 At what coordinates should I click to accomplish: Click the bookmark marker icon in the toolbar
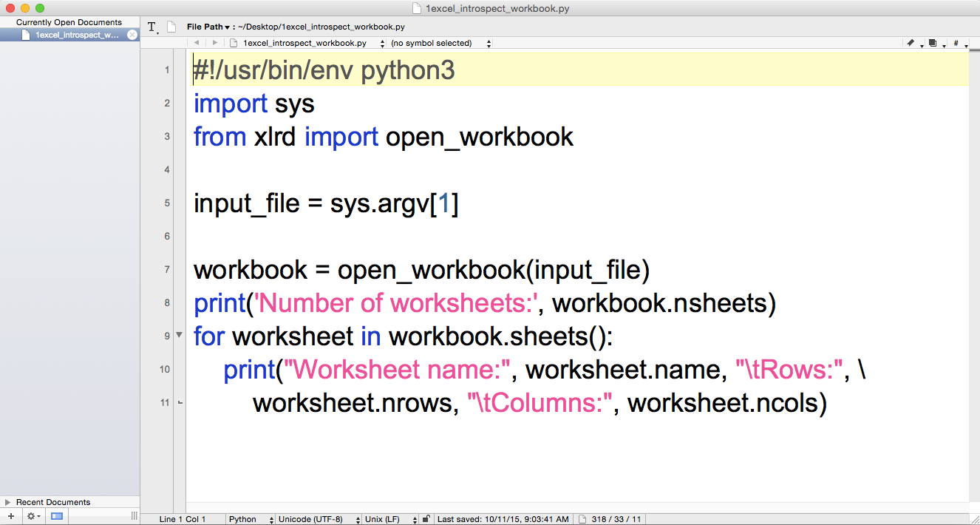912,42
